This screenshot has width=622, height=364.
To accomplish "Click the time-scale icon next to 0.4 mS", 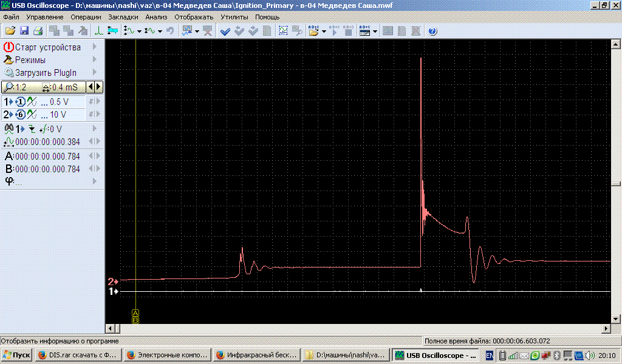I will click(x=46, y=87).
